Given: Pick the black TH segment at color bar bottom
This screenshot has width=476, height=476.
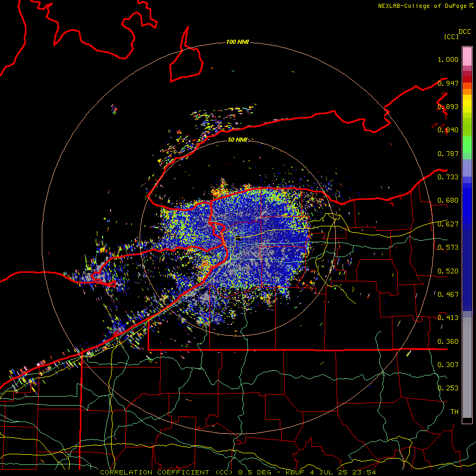Looking at the screenshot, I should [x=467, y=420].
